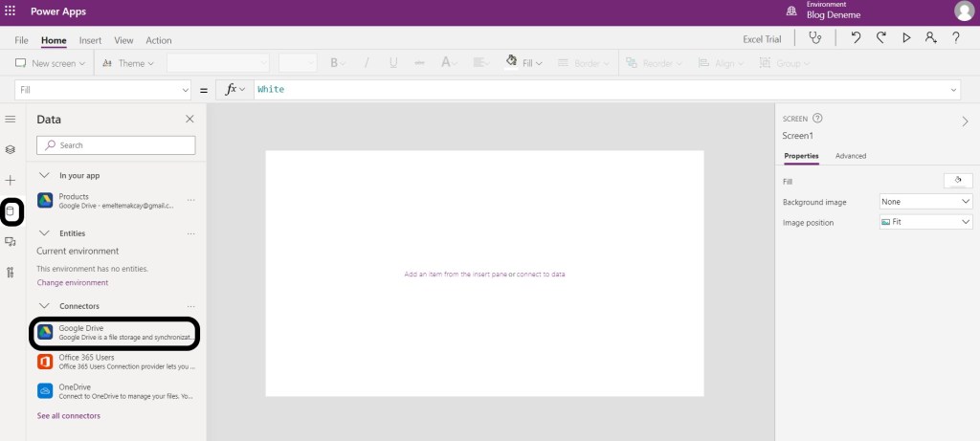The height and width of the screenshot is (441, 980).
Task: Click the App checker stethoscope icon
Action: click(x=814, y=38)
